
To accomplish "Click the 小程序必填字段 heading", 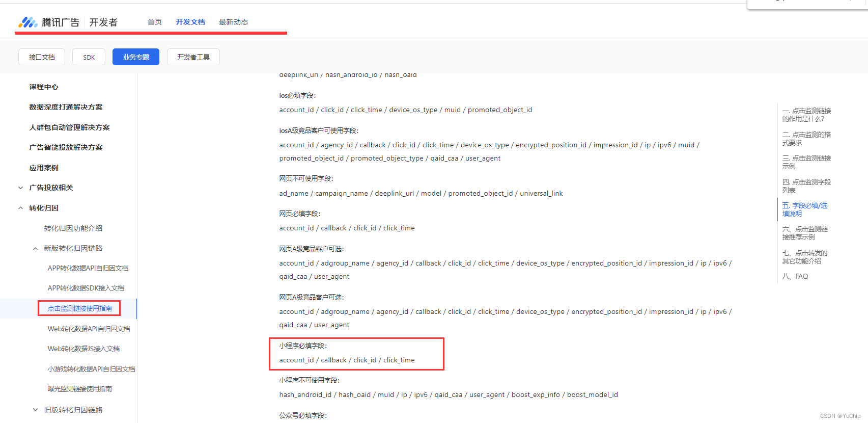I will tap(303, 346).
